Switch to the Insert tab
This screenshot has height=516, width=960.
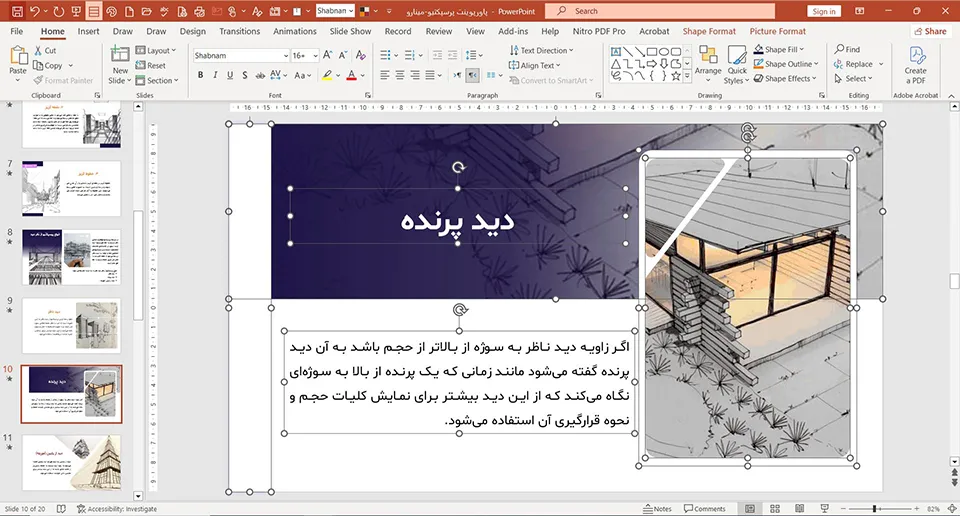tap(88, 31)
